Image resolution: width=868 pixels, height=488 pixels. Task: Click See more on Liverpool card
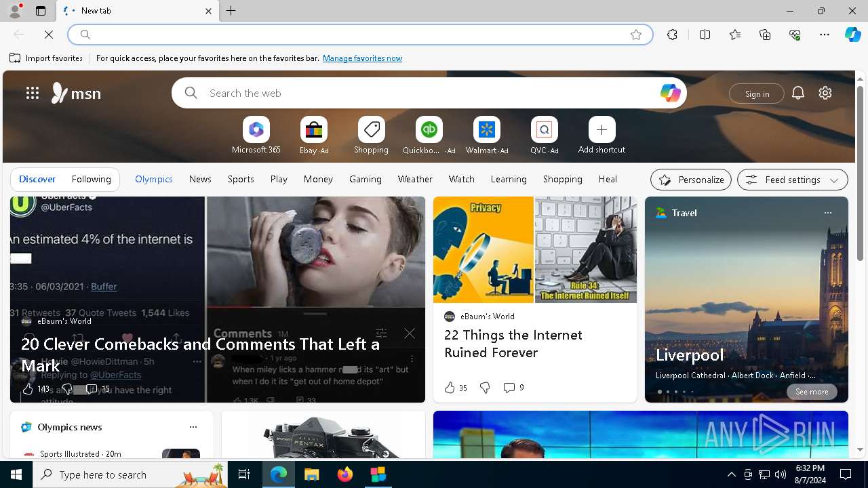(x=812, y=392)
